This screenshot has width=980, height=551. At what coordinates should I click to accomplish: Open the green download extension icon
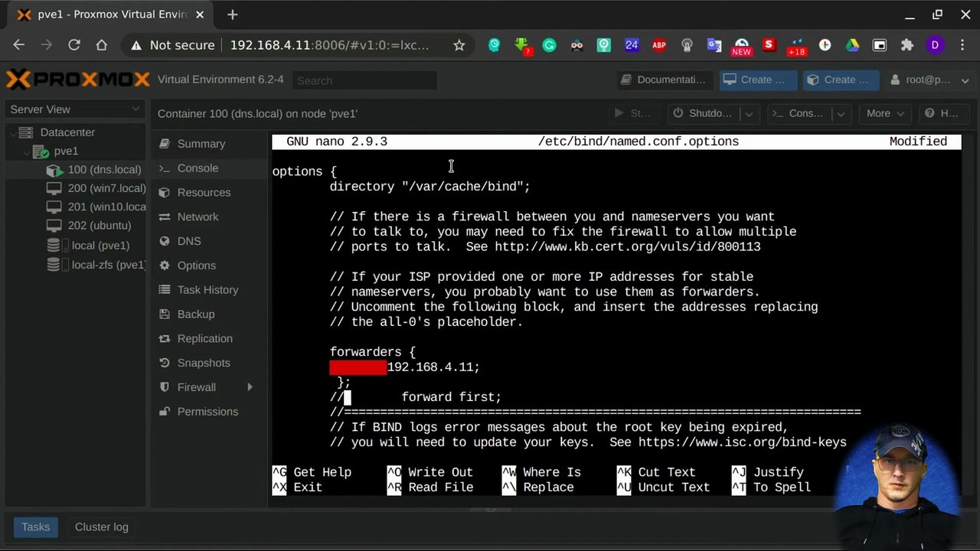click(522, 45)
